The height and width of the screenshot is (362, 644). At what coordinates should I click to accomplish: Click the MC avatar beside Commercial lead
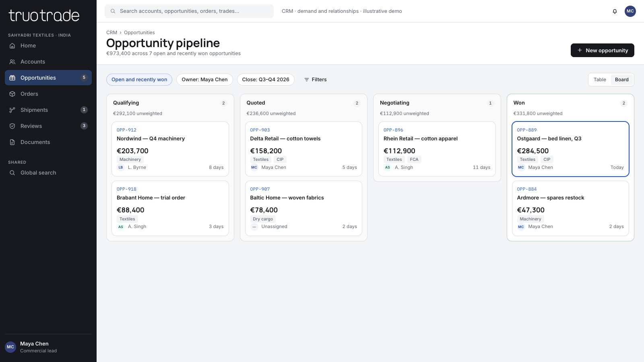coord(10,347)
